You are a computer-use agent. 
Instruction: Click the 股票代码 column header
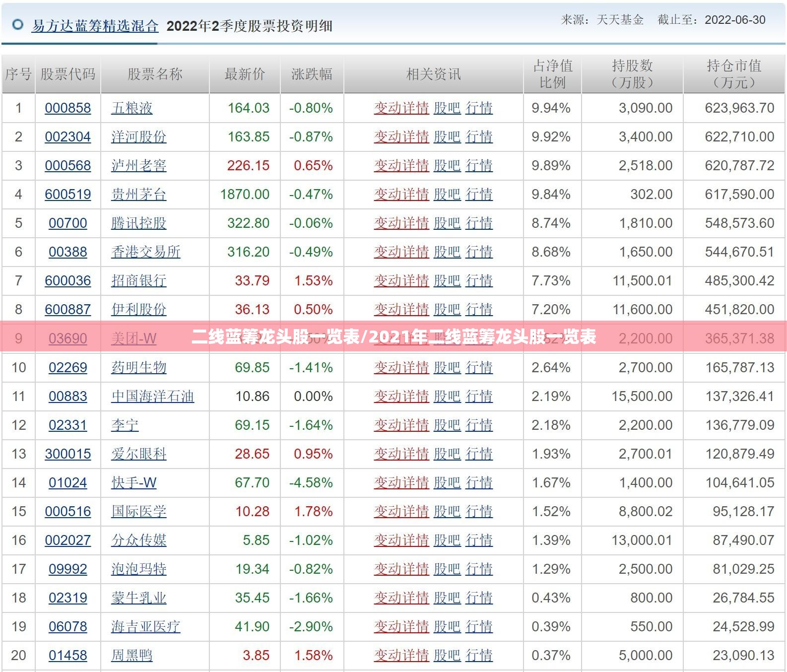click(68, 74)
